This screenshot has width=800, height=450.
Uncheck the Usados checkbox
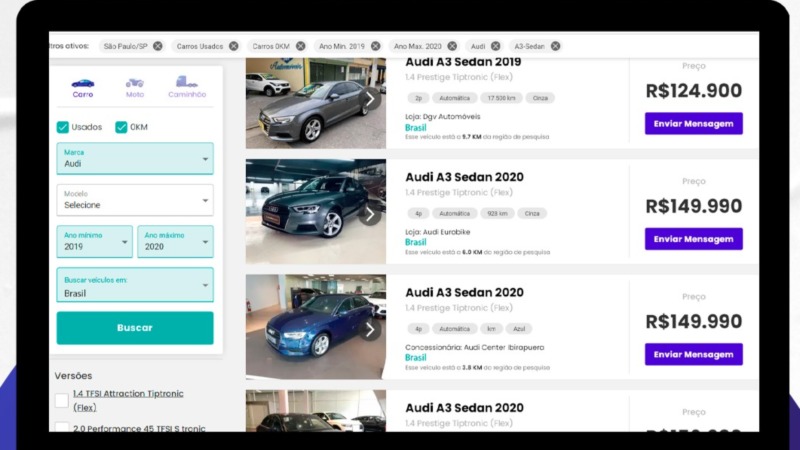pos(63,127)
